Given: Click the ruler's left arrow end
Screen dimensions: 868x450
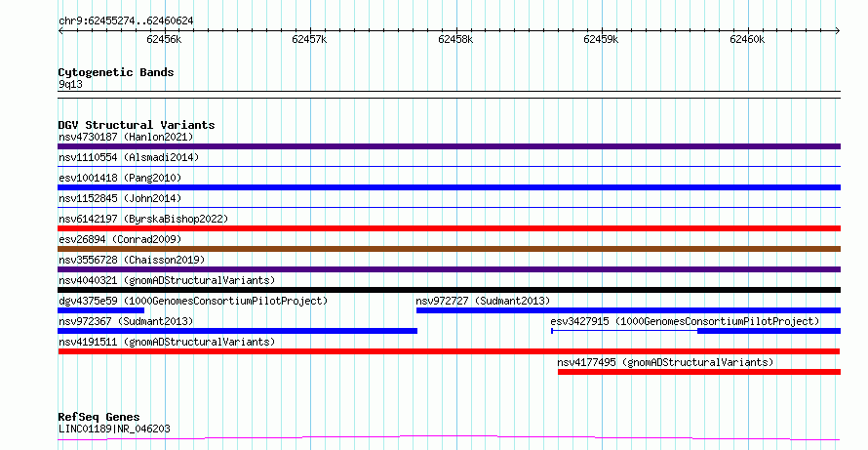Looking at the screenshot, I should [x=60, y=31].
